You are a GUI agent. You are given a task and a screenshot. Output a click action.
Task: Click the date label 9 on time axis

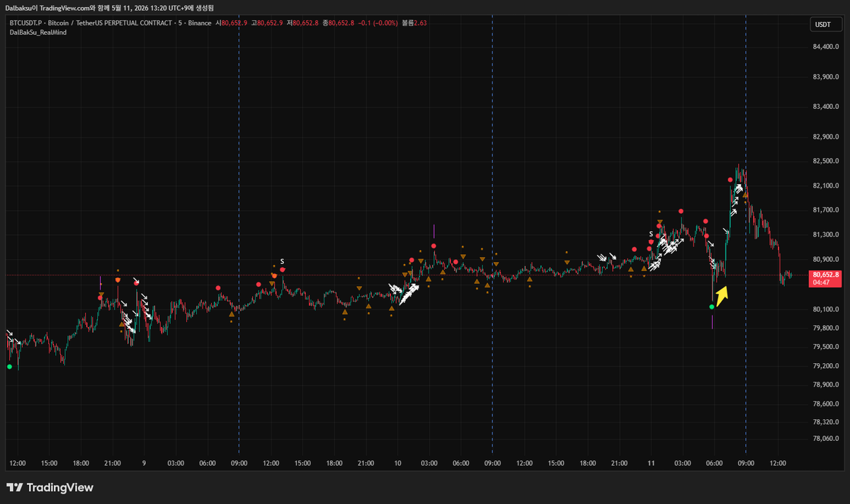(x=144, y=463)
